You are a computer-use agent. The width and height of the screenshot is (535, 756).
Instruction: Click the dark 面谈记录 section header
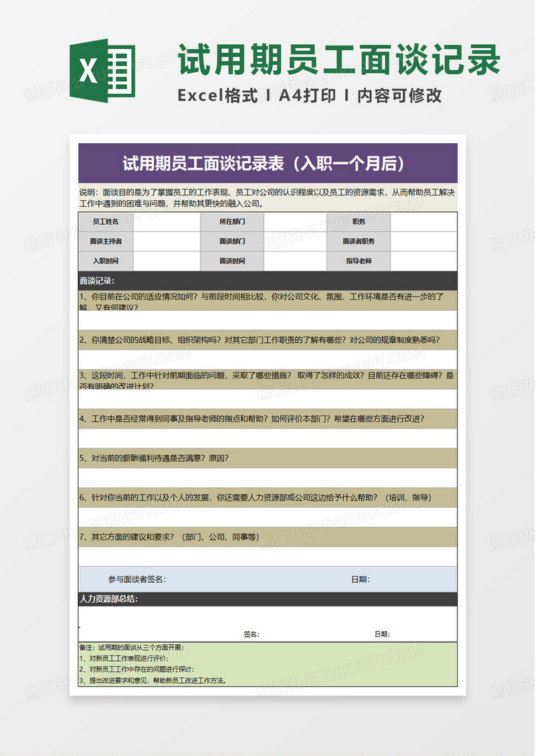267,280
